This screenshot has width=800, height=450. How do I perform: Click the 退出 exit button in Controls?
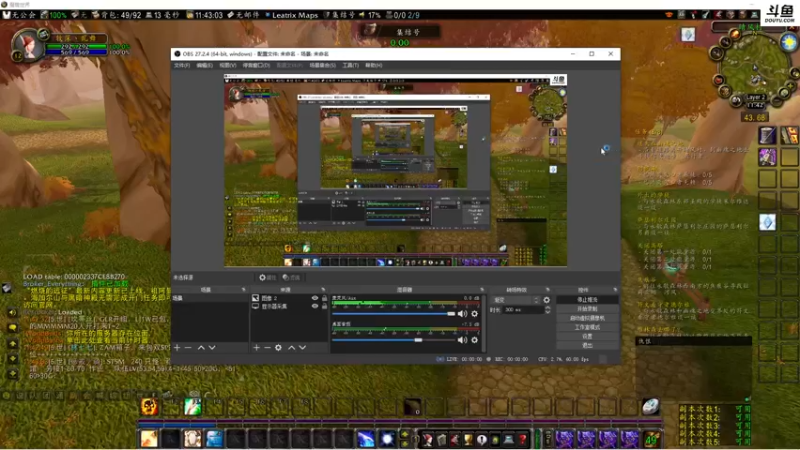[587, 345]
